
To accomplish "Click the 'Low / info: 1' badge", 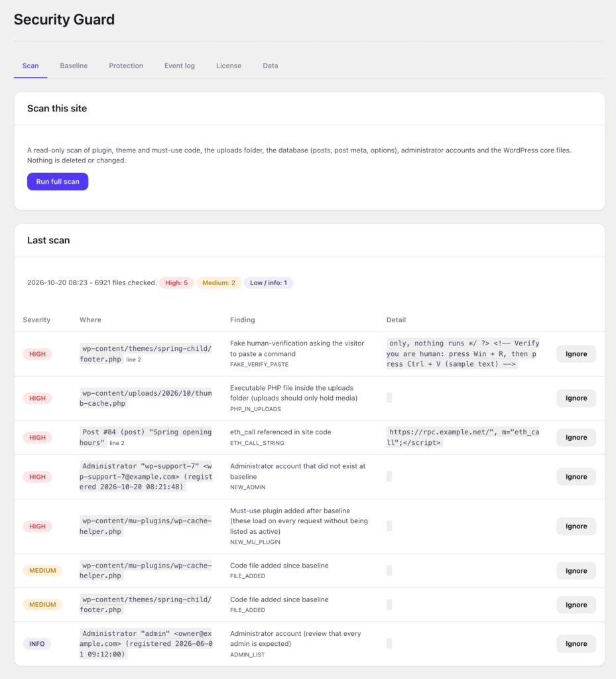I will pyautogui.click(x=269, y=282).
